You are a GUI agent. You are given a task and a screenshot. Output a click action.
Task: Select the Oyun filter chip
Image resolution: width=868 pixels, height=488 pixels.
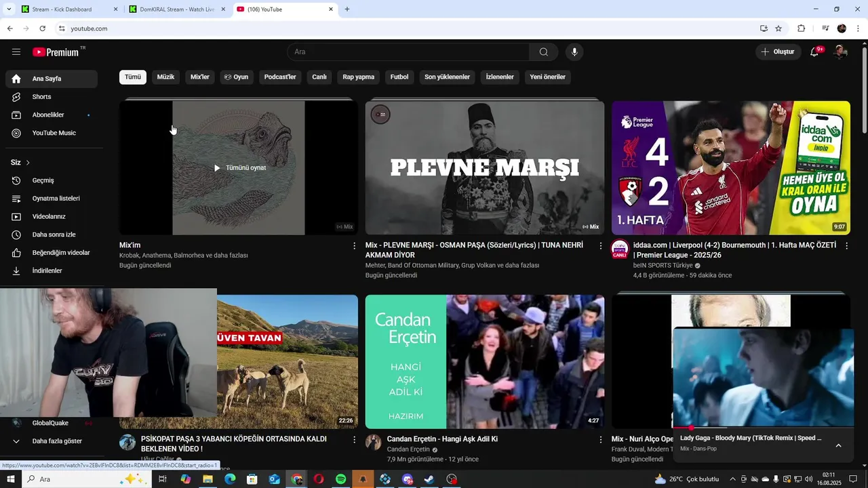237,77
